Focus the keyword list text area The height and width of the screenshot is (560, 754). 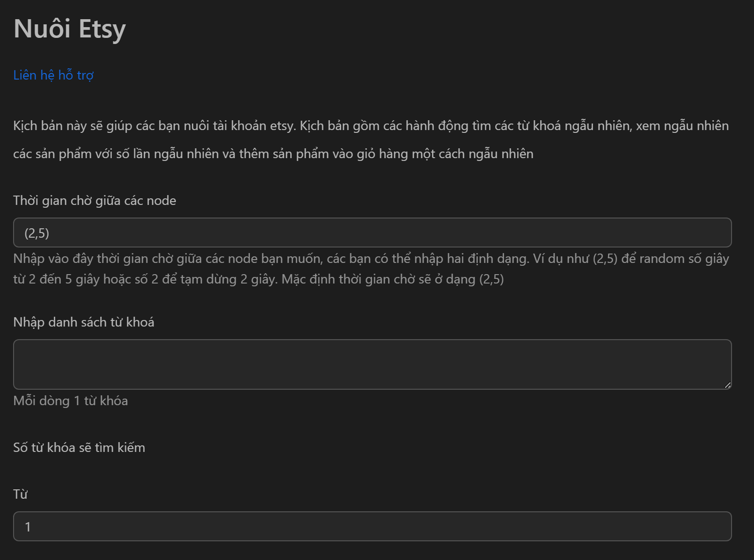tap(372, 364)
